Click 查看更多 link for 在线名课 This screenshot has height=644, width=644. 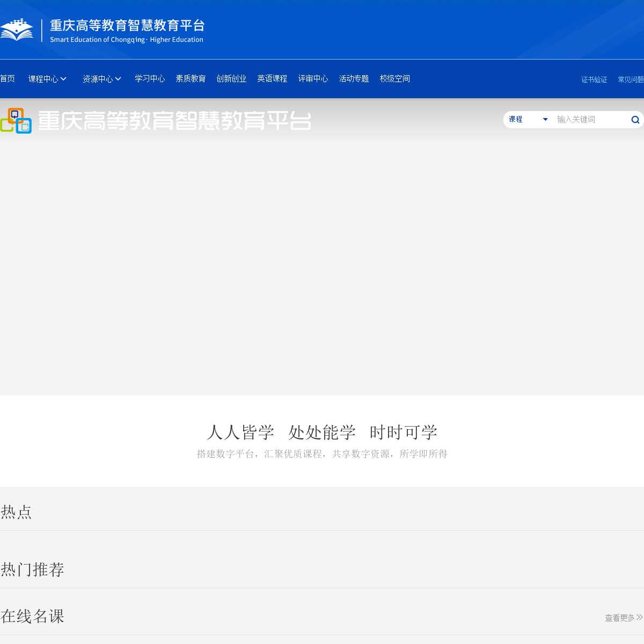619,618
